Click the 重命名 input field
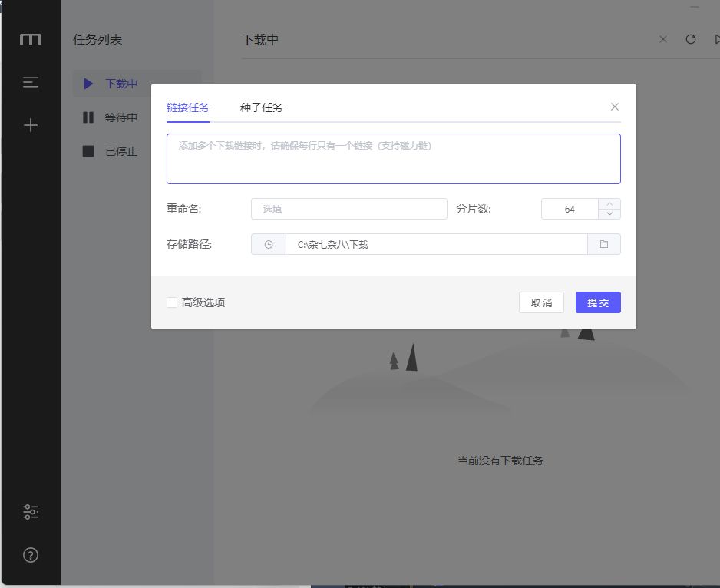The image size is (720, 588). pyautogui.click(x=349, y=209)
